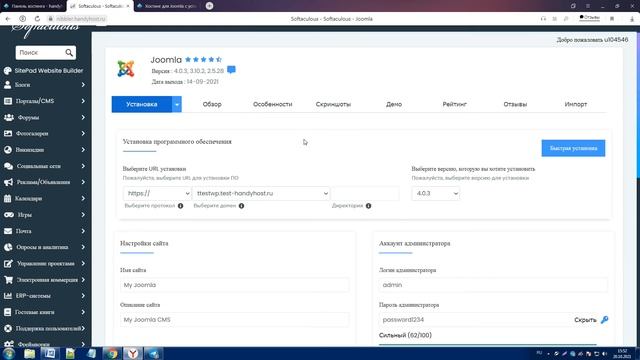The height and width of the screenshot is (360, 640).
Task: Click the social networks chat icon
Action: click(8, 166)
